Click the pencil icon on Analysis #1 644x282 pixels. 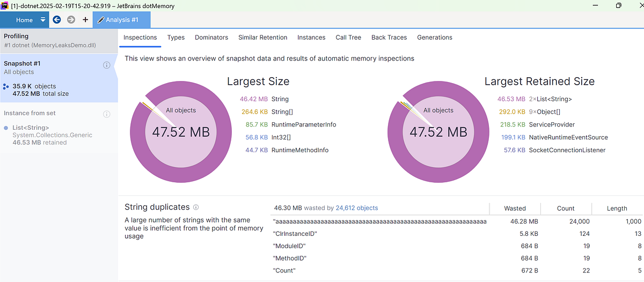click(100, 20)
